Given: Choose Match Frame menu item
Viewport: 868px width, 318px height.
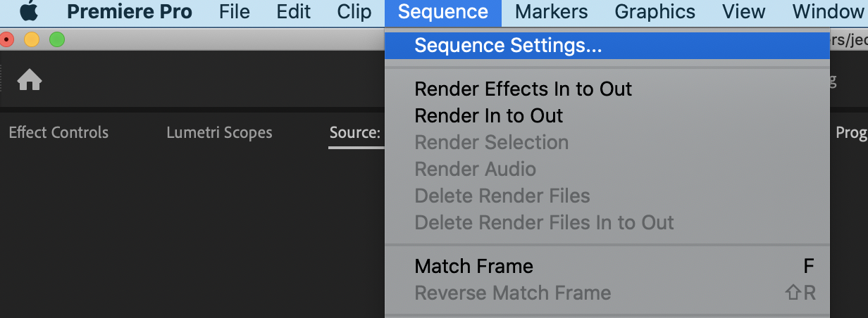Looking at the screenshot, I should 473,267.
